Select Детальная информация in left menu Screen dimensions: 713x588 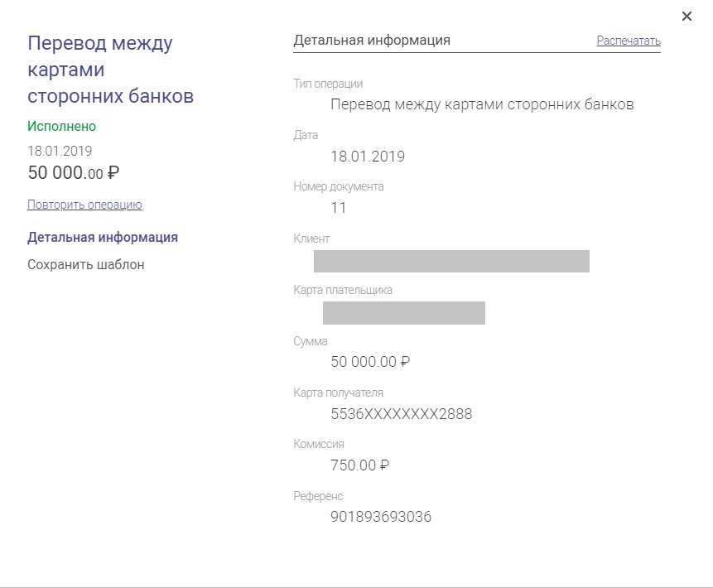(103, 238)
